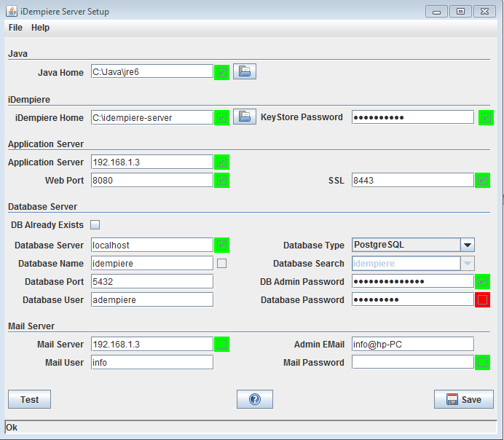The height and width of the screenshot is (440, 504).
Task: Minimize the iDempiere Server Setup window
Action: (x=436, y=12)
